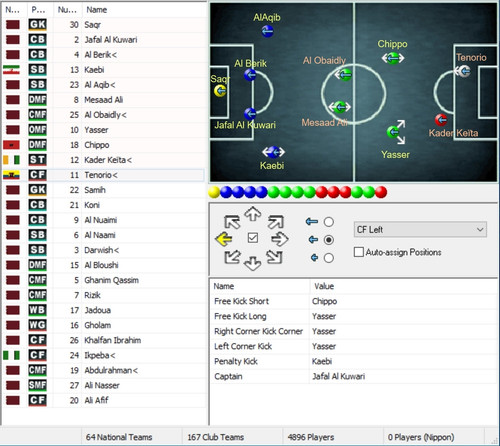Open the CF Left position dropdown
500x446 pixels.
[420, 229]
